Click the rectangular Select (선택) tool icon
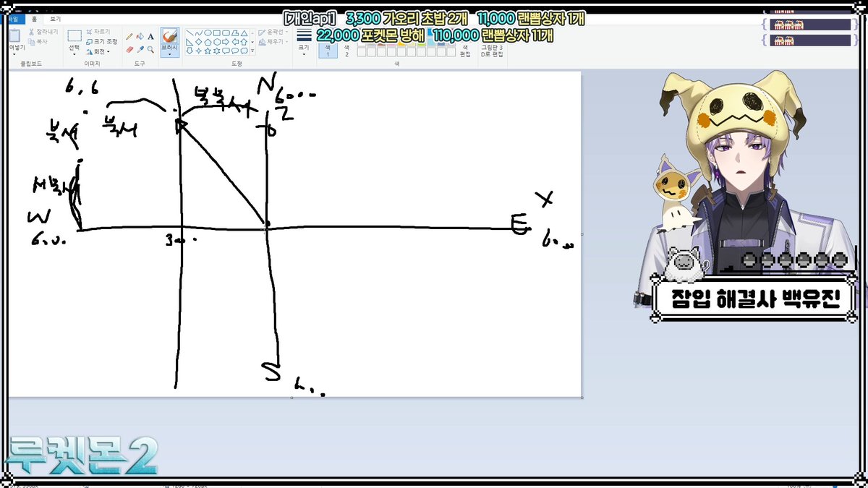This screenshot has height=488, width=868. (75, 35)
